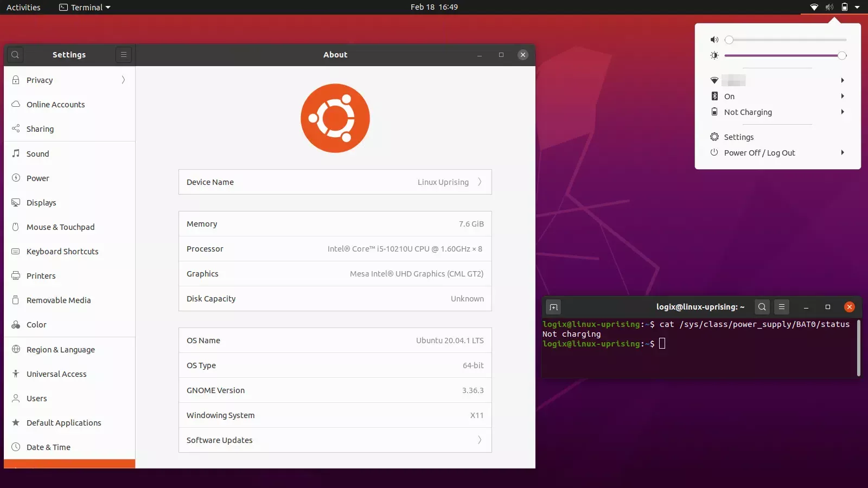
Task: Click the Keyboard Shortcuts keyboard icon
Action: [x=16, y=251]
